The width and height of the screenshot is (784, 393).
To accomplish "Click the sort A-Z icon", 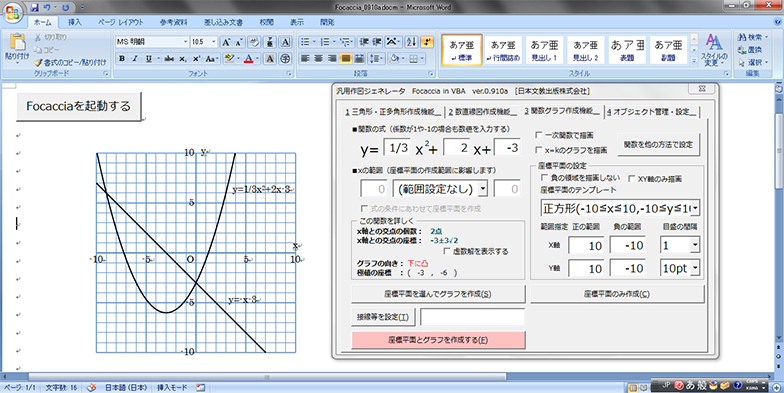I will (411, 42).
